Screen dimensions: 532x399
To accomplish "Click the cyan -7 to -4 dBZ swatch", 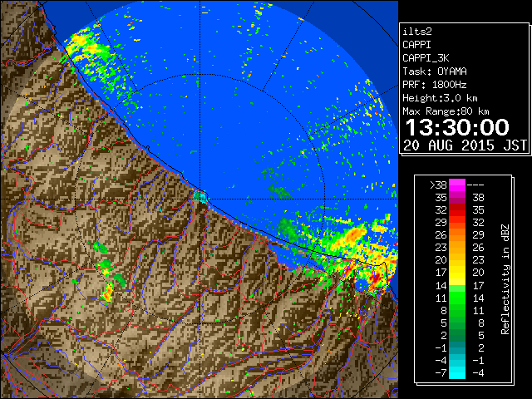I will tap(457, 372).
